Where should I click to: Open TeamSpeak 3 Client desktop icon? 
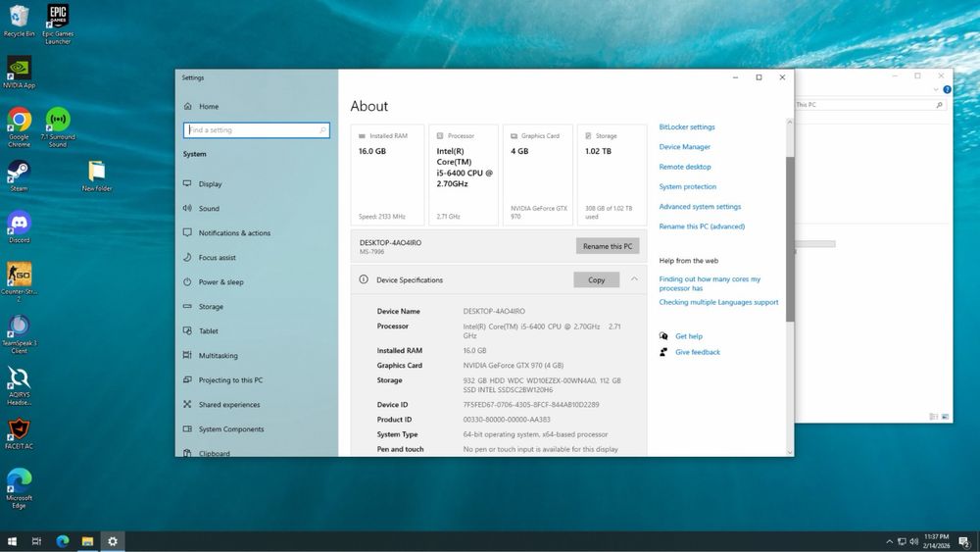[19, 333]
